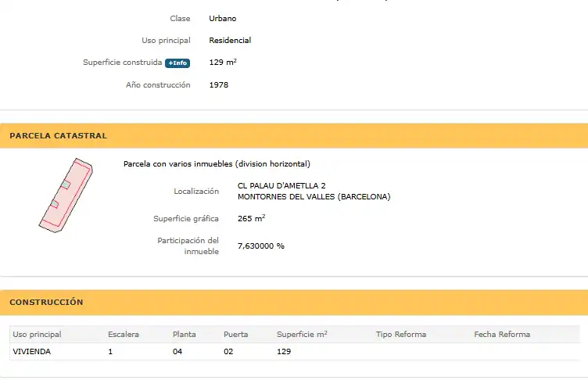Click the +Info badge beside Superficie construida

pyautogui.click(x=177, y=63)
